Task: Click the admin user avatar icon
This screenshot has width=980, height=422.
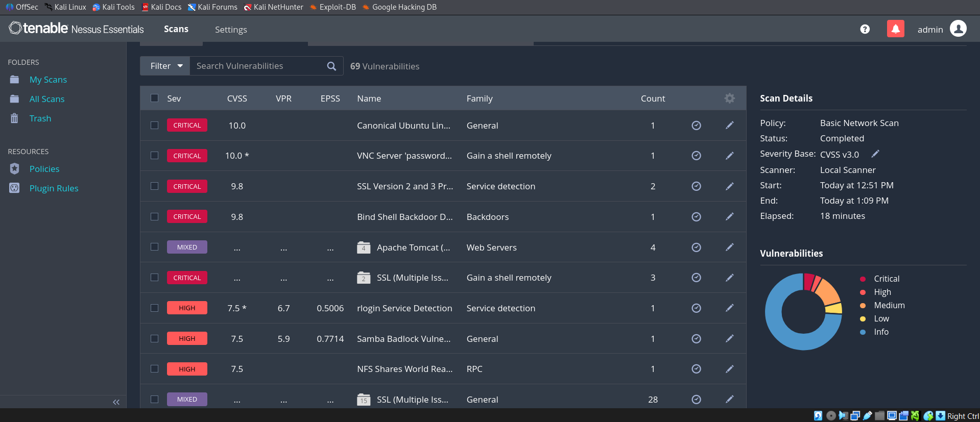Action: tap(958, 29)
